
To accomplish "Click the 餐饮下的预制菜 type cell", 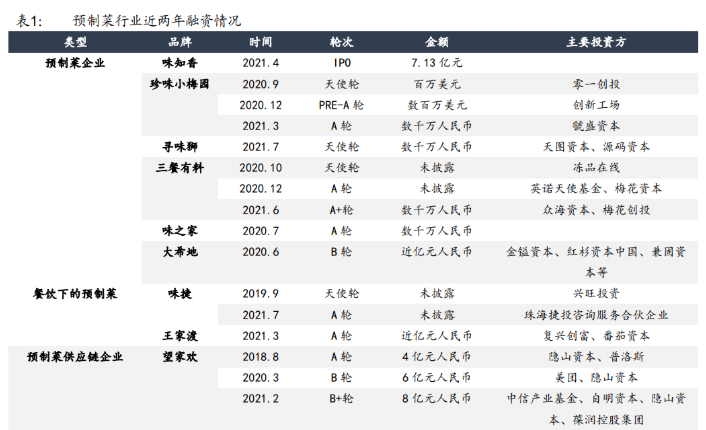I will (x=75, y=294).
